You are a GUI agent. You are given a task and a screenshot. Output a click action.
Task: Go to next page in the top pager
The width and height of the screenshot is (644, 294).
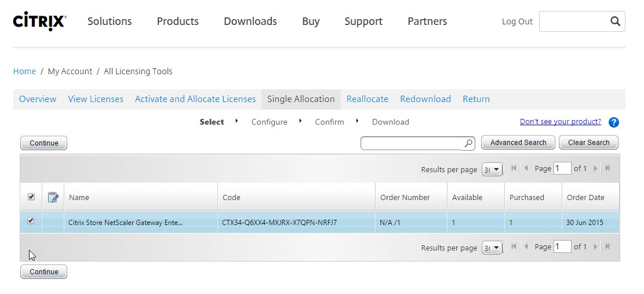click(595, 168)
